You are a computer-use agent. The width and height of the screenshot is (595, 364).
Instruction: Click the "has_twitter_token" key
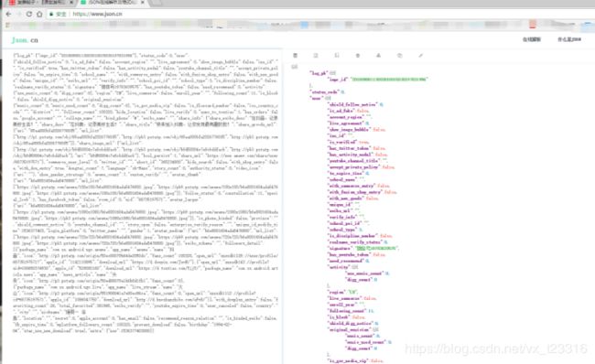coord(350,148)
